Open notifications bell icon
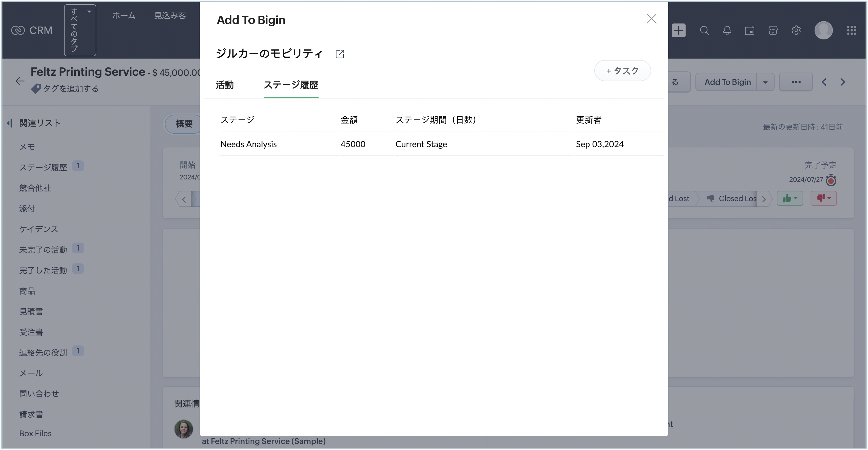Image resolution: width=868 pixels, height=450 pixels. [x=727, y=31]
